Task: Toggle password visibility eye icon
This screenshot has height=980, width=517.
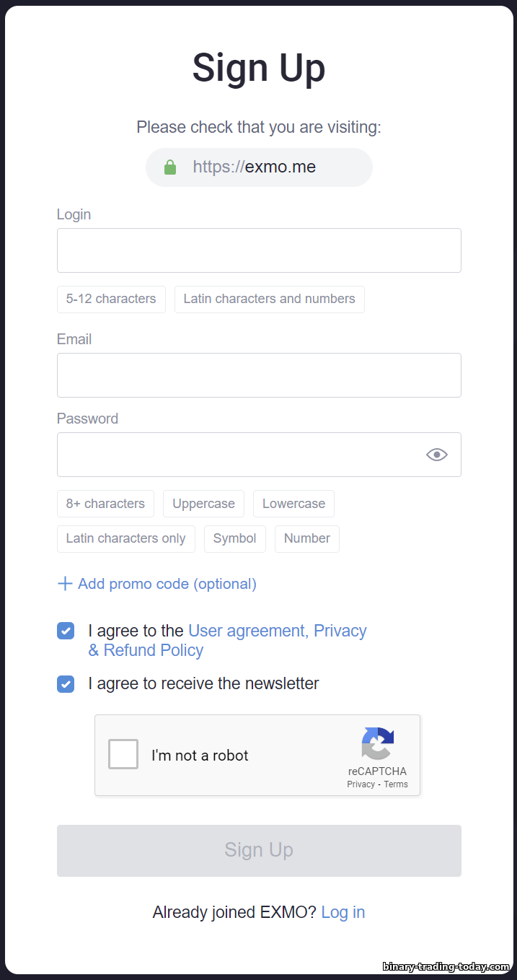Action: pyautogui.click(x=437, y=455)
